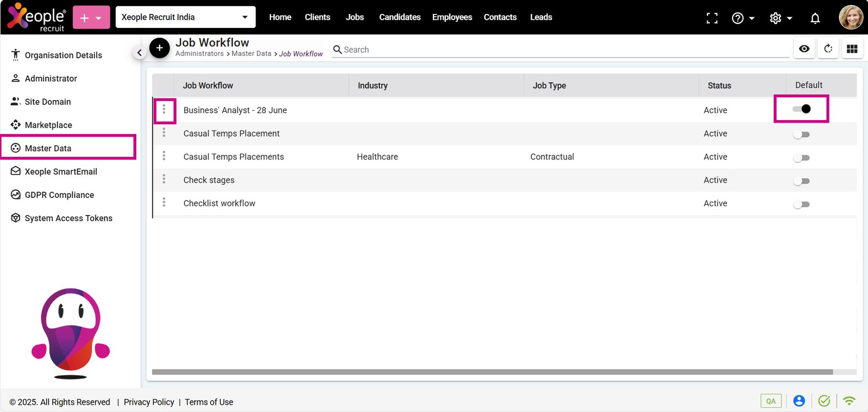Screen dimensions: 868x412
Task: Open row menu for Business' Analyst - 28 June
Action: 164,110
